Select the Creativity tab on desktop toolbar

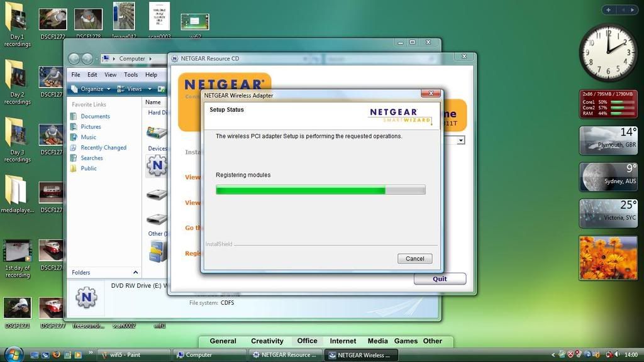(x=267, y=341)
